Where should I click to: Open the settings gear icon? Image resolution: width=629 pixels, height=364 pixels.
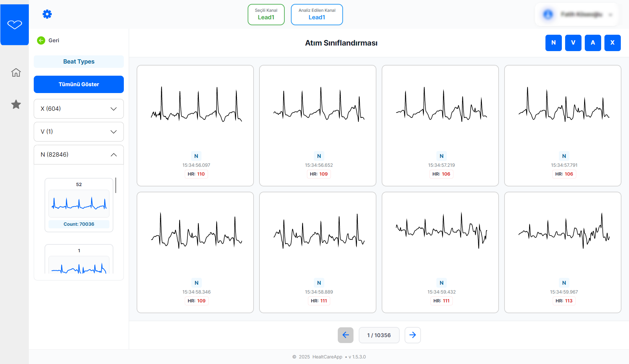[x=47, y=14]
